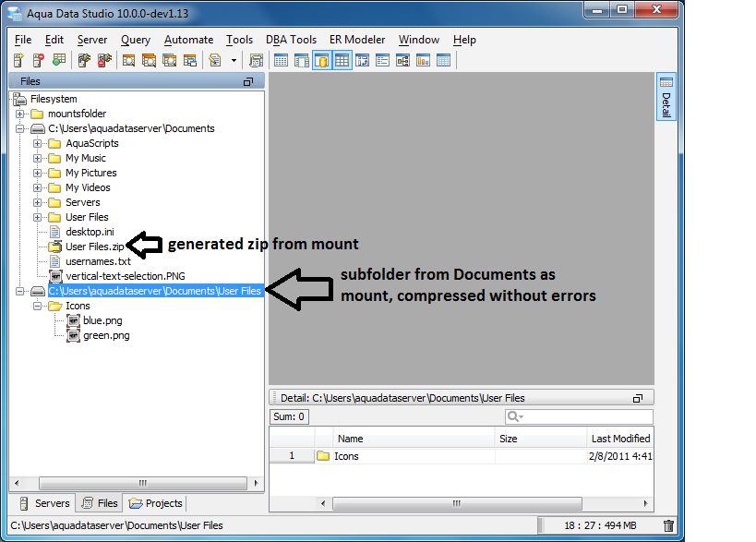This screenshot has height=542, width=756.
Task: Click the script pencil toolbar icon
Action: [x=214, y=60]
